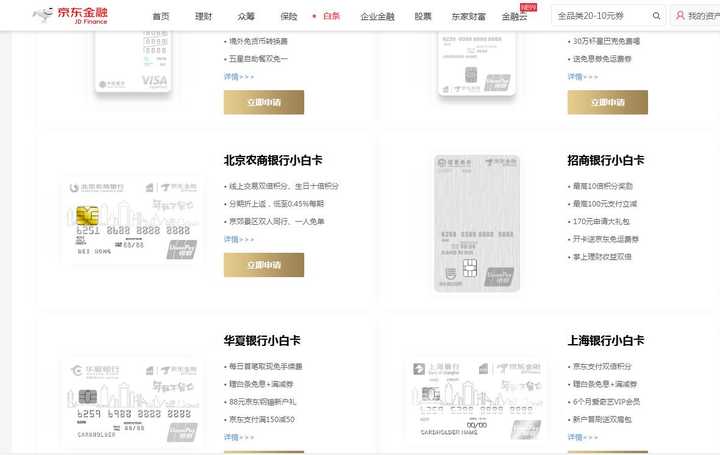Screen dimensions: 720x455
Task: Click the 送免息券免运费券 bullet text
Action: (x=602, y=59)
